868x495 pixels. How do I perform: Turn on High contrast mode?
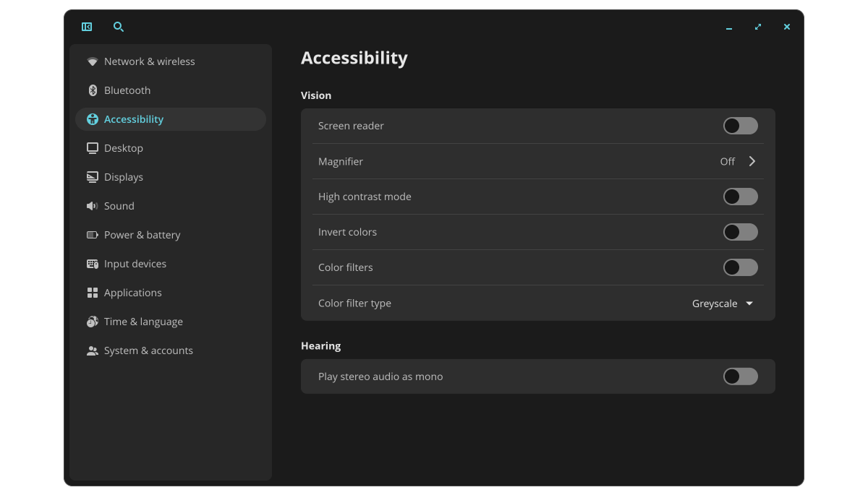740,197
